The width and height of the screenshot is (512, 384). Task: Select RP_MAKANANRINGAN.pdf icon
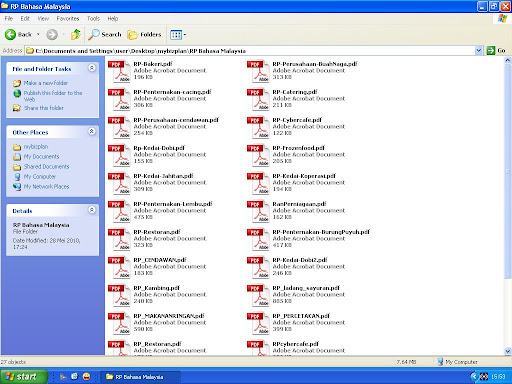click(x=119, y=323)
